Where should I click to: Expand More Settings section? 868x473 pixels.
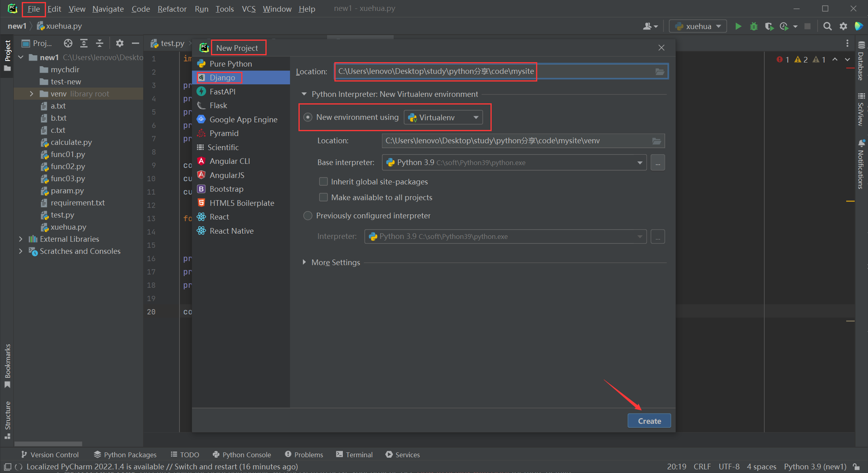304,262
